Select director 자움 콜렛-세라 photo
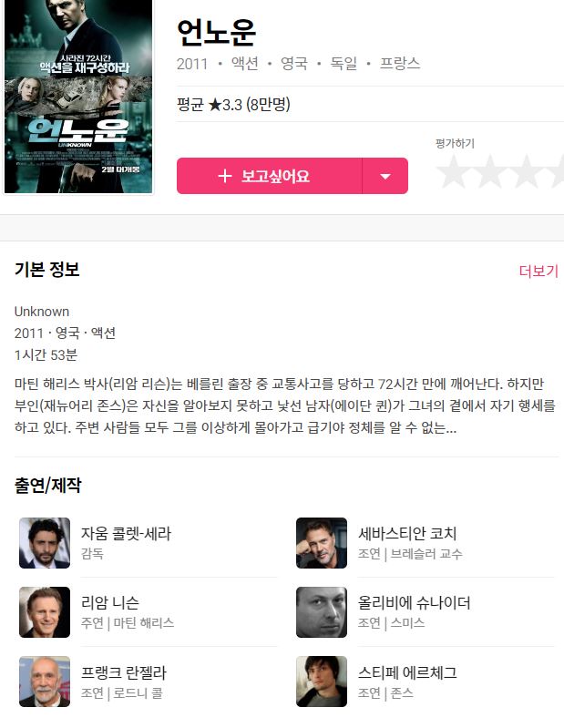 click(45, 543)
